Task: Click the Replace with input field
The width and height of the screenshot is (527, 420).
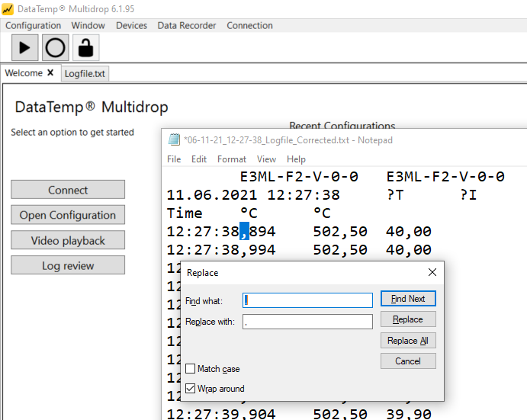Action: click(x=307, y=322)
